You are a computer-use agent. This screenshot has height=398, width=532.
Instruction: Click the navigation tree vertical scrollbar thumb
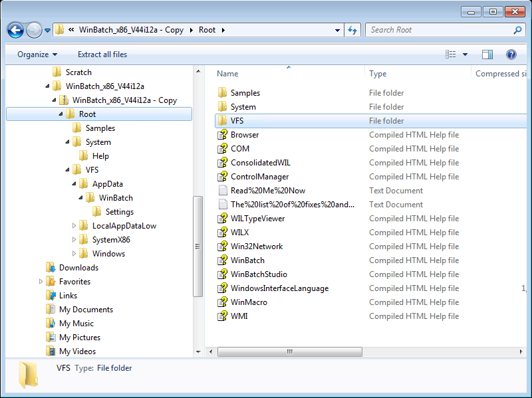(198, 247)
